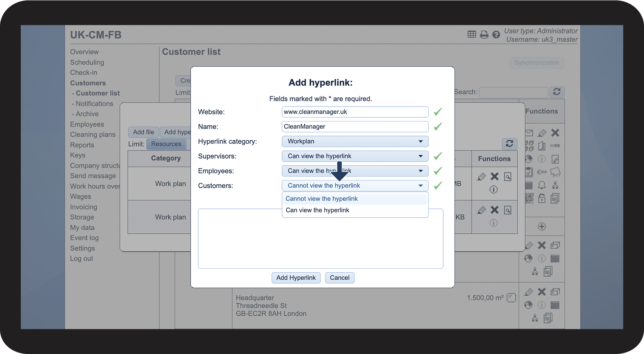This screenshot has width=644, height=354.
Task: Click the Add file button
Action: [144, 132]
